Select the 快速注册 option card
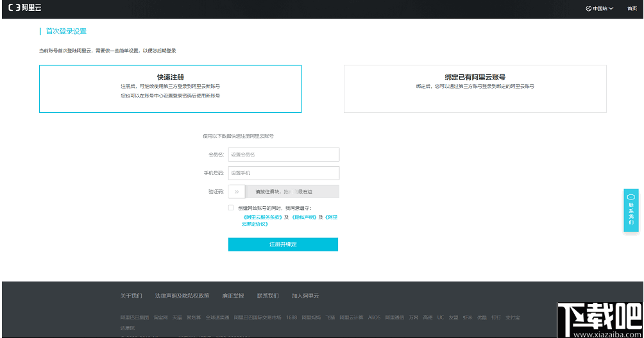The image size is (644, 338). [171, 89]
